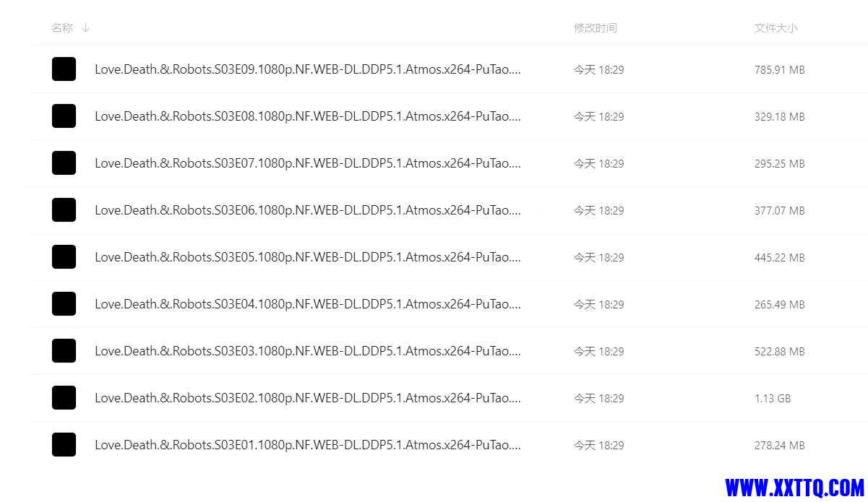The image size is (868, 502).
Task: Click the 295.25 MB size value
Action: pos(779,164)
